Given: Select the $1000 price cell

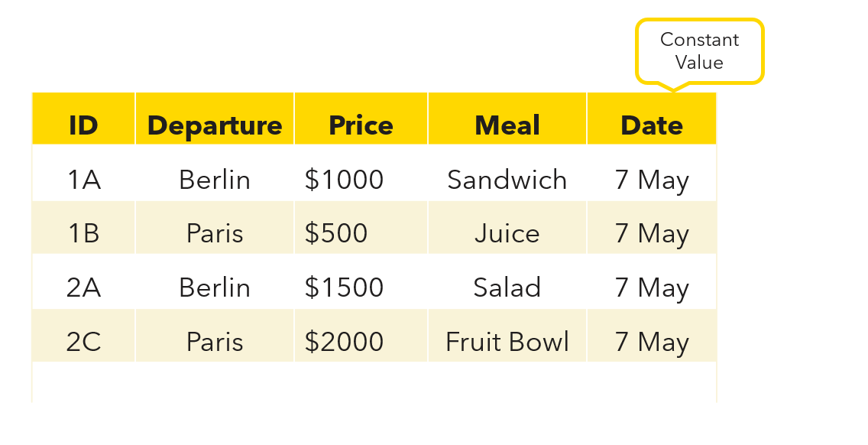Looking at the screenshot, I should (x=361, y=173).
